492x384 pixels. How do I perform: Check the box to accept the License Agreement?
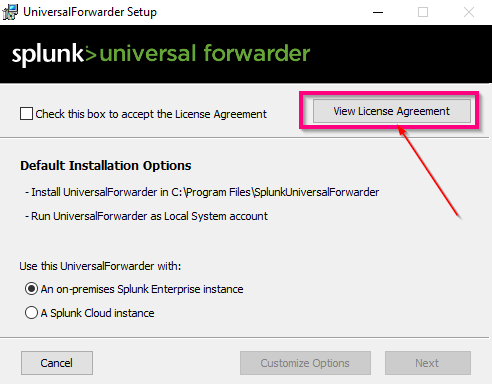pos(26,114)
